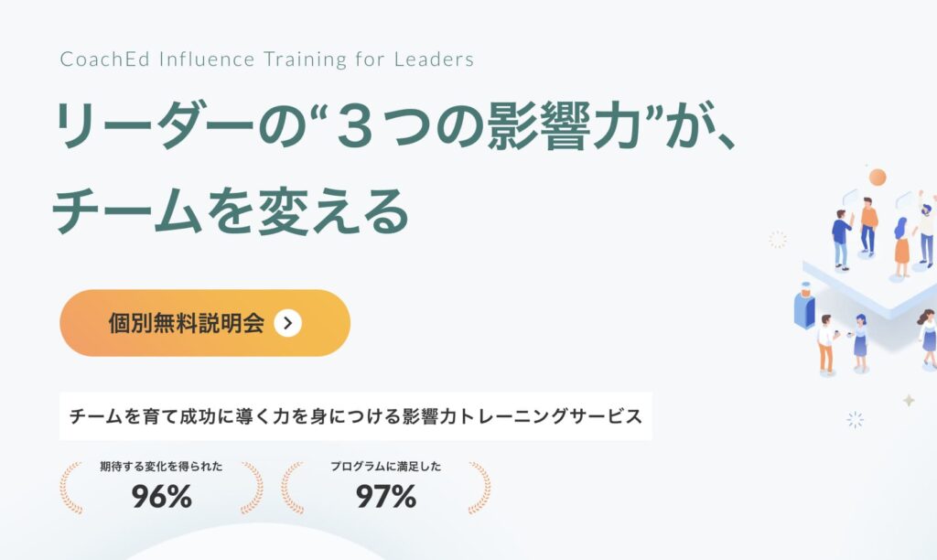The width and height of the screenshot is (937, 560).
Task: Click the man in blue shirt raising hand
Action: coord(842,239)
